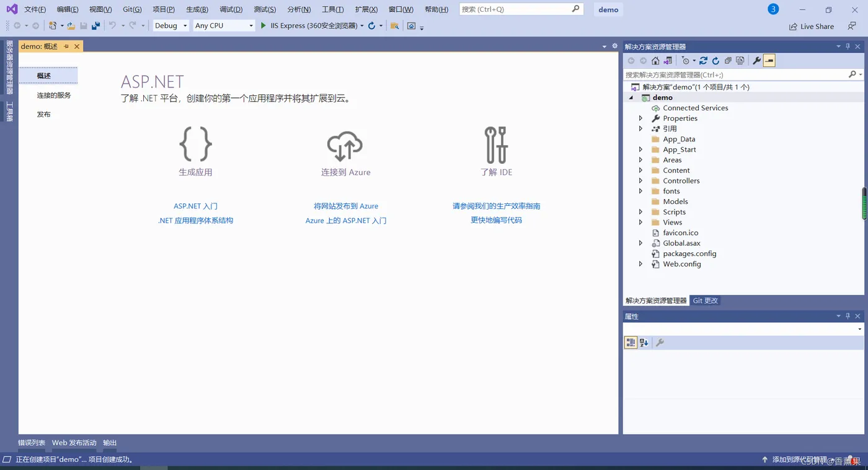
Task: Click the Pending Changes Filter clock icon
Action: 686,61
